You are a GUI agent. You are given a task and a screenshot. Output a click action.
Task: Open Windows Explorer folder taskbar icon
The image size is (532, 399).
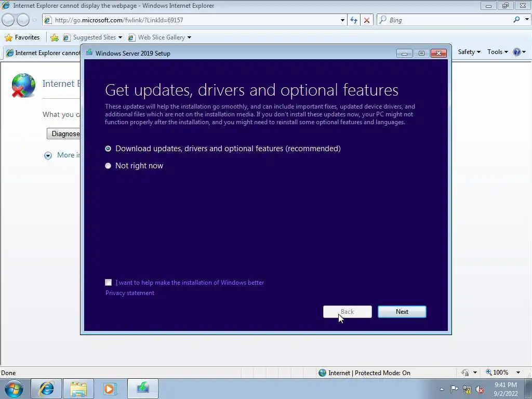pos(78,389)
